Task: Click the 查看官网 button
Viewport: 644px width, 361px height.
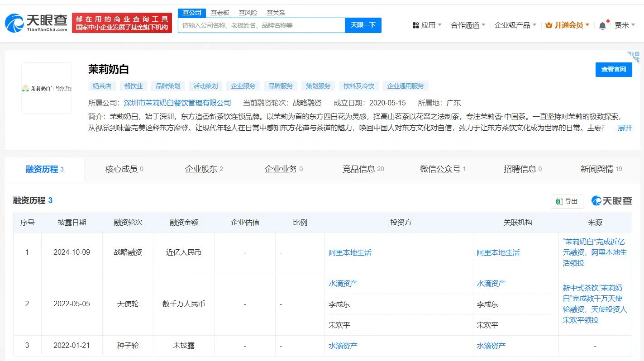Action: 613,70
